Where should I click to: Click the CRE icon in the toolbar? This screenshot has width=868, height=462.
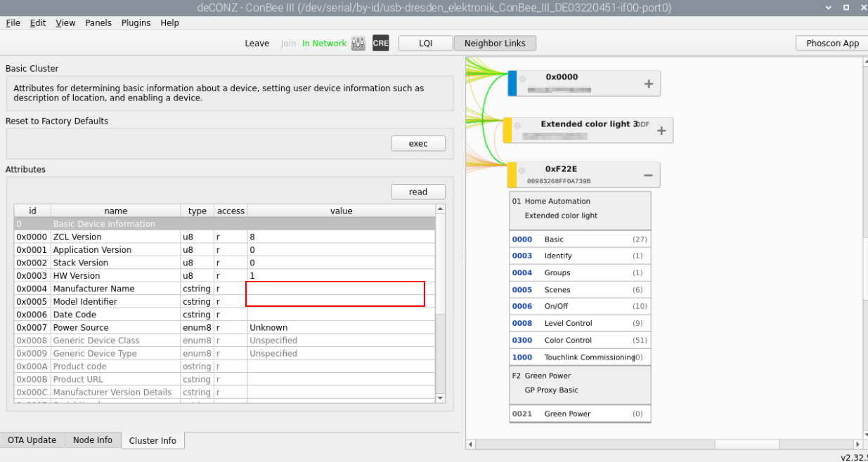(380, 44)
